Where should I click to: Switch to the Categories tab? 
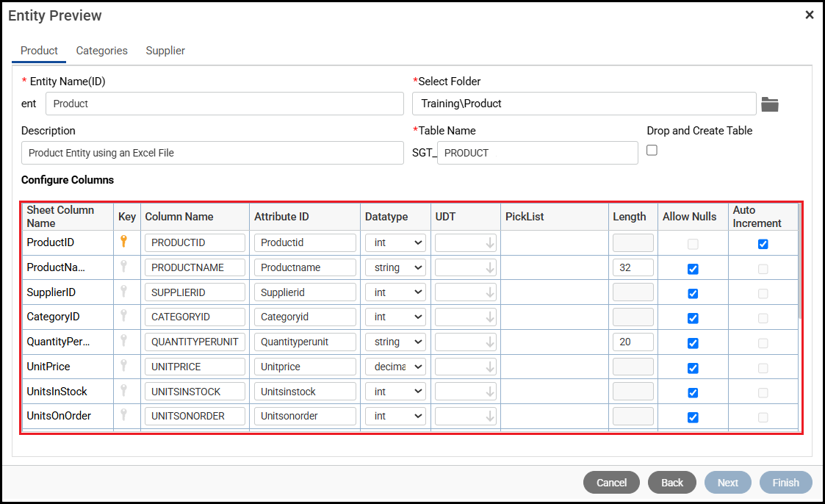101,51
